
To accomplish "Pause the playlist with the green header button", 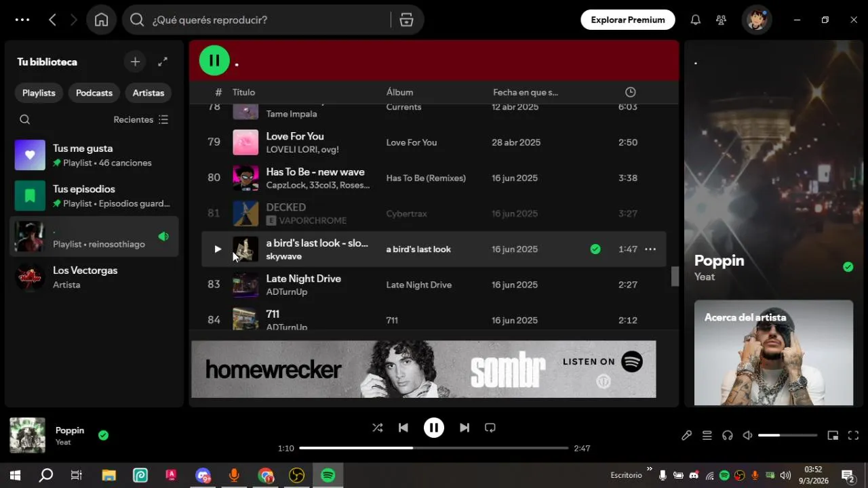I will tap(214, 61).
